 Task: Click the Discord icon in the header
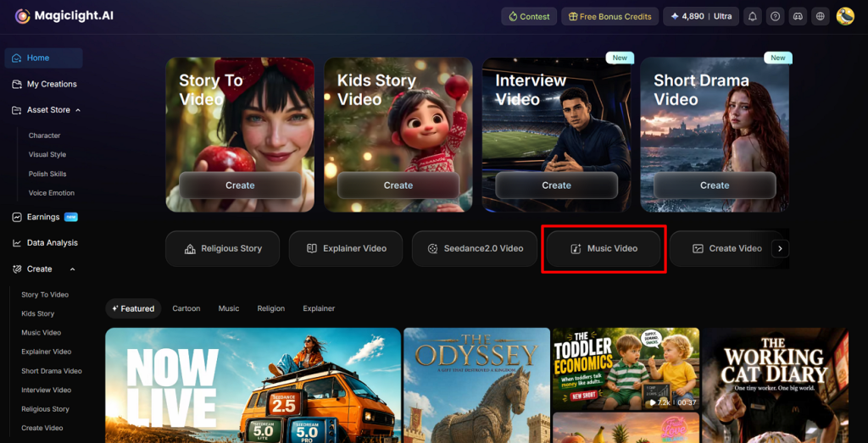click(798, 17)
